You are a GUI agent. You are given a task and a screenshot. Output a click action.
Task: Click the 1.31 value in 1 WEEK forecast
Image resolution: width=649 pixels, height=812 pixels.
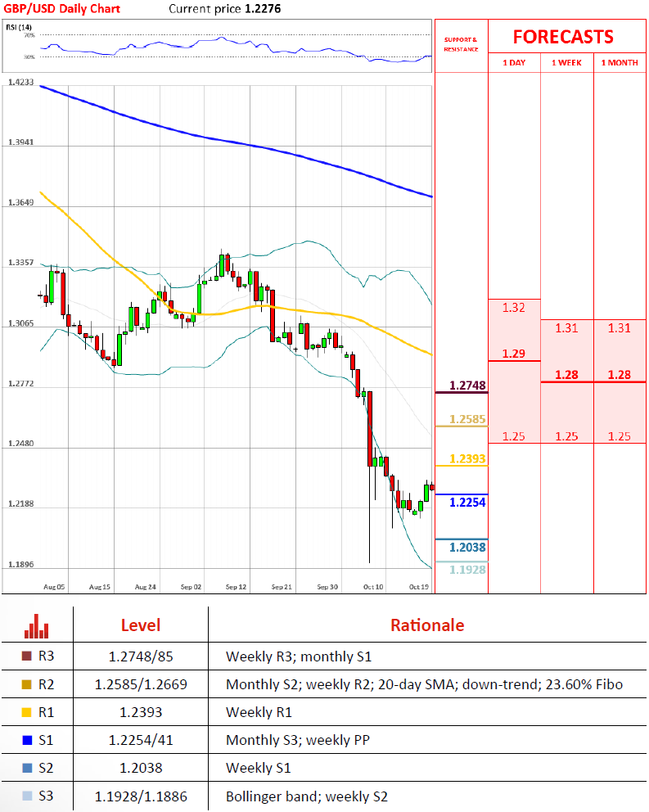tap(566, 327)
